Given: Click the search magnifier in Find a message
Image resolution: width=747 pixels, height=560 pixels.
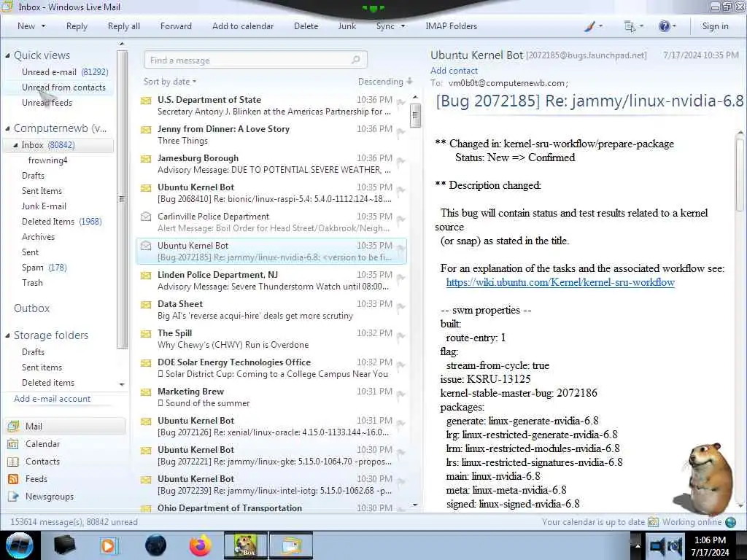Looking at the screenshot, I should 356,60.
